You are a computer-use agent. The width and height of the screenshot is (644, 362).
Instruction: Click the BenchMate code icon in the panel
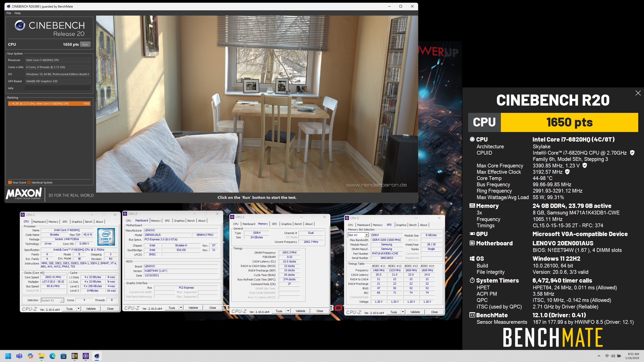(x=472, y=315)
